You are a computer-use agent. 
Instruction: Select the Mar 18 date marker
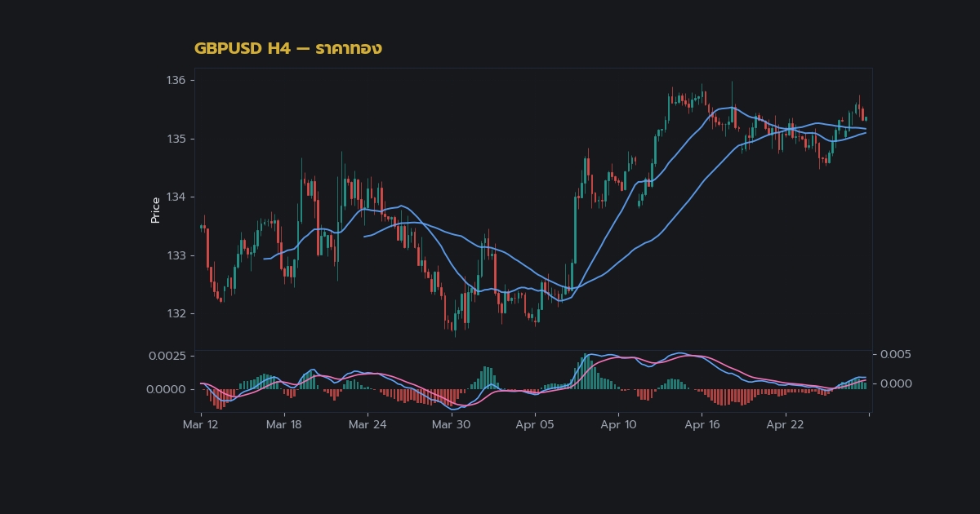tap(284, 424)
